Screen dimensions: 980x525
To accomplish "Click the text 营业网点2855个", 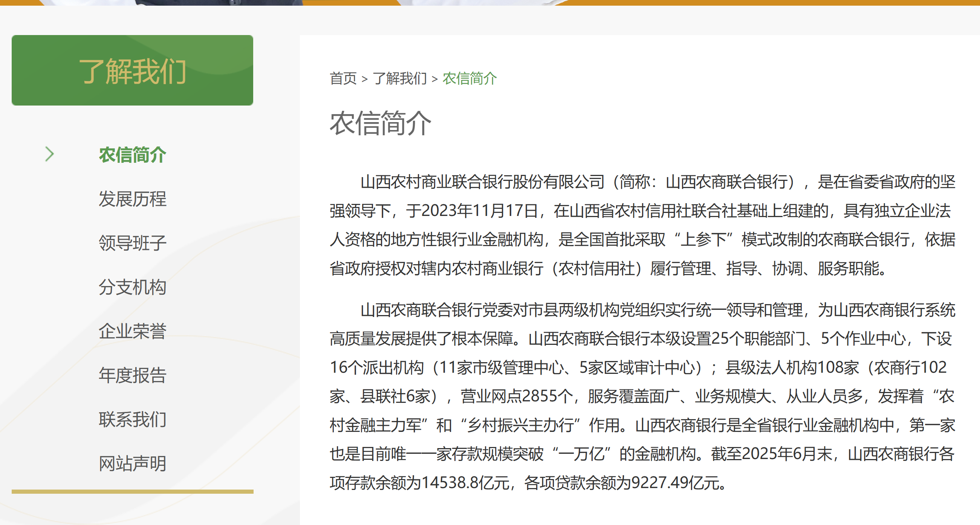I will pos(517,396).
